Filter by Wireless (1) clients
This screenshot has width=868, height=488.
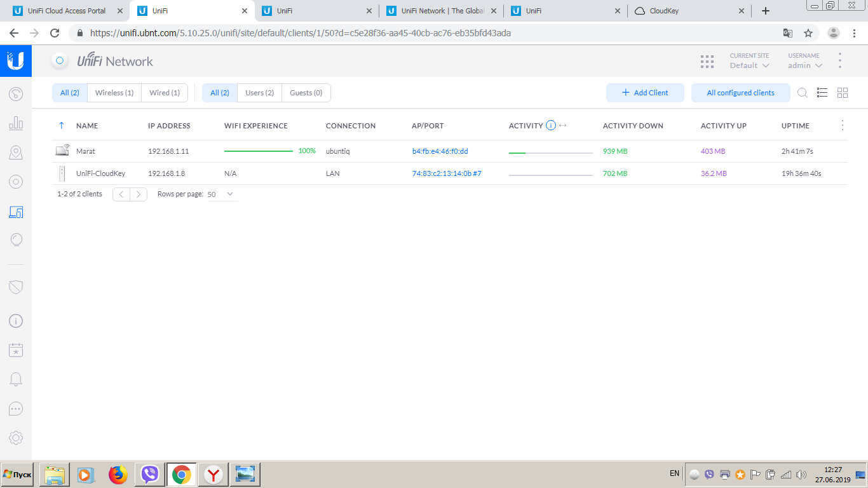(x=114, y=93)
